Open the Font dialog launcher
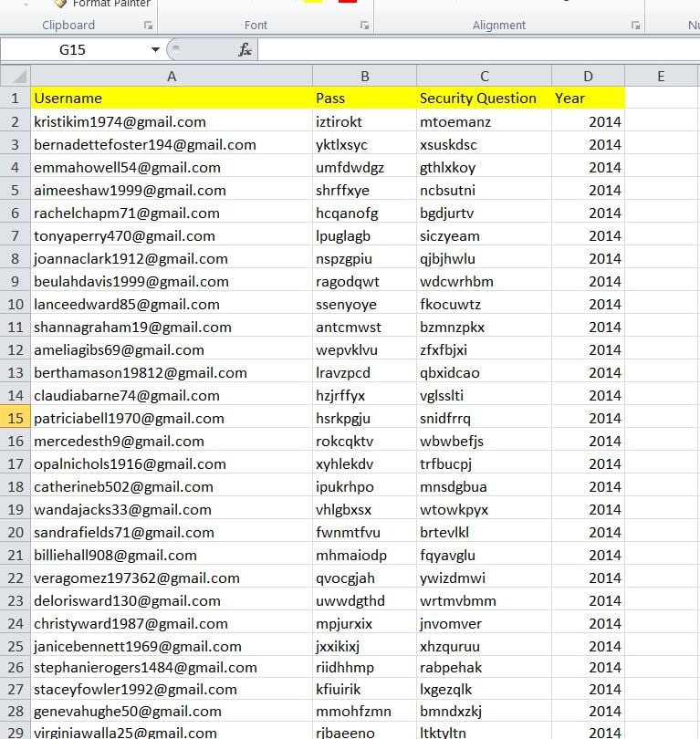The height and width of the screenshot is (739, 700). tap(364, 26)
